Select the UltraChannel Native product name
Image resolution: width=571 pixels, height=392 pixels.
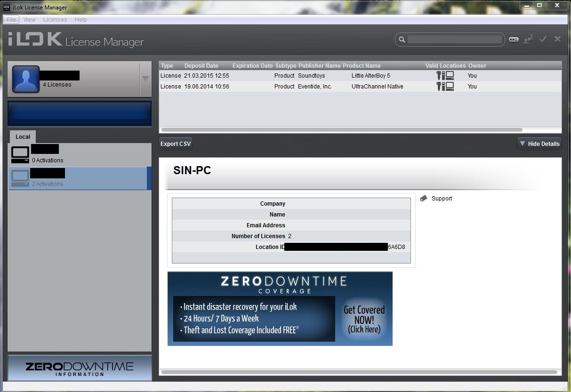378,87
